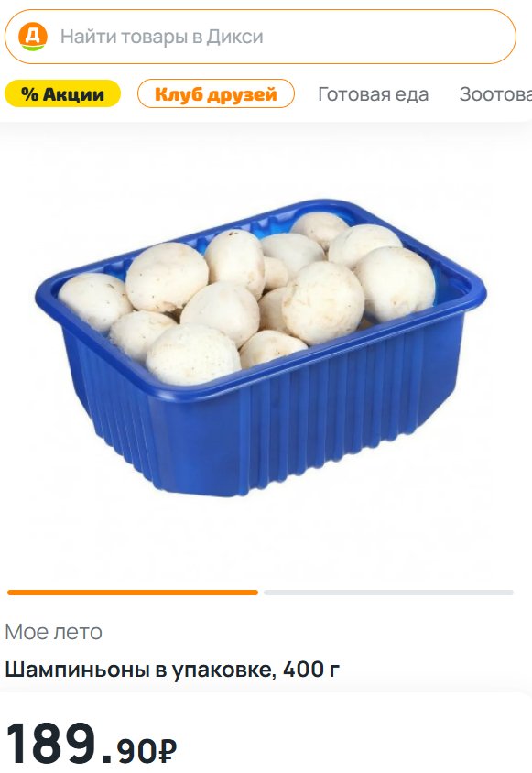Click the '400 г' weight in the product name
Screen dimensions: 532x773
(311, 670)
